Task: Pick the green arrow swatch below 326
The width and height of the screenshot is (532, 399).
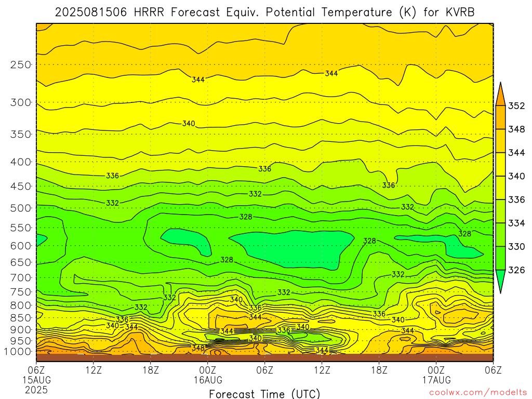Action: (x=500, y=279)
